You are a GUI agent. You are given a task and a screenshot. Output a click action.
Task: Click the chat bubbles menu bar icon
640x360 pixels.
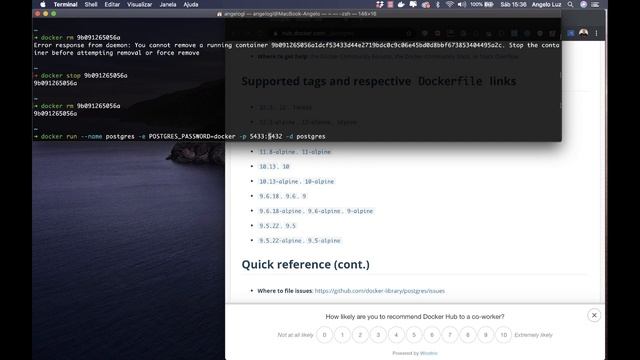click(x=413, y=4)
